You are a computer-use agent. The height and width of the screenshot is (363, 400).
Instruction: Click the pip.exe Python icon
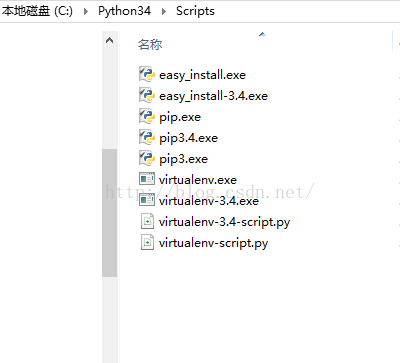147,116
